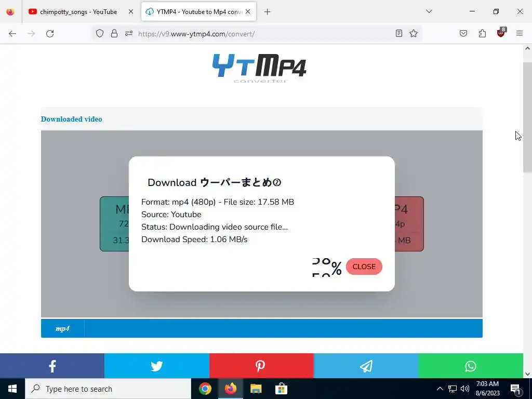Reload the current page
This screenshot has height=399, width=532.
pyautogui.click(x=50, y=34)
